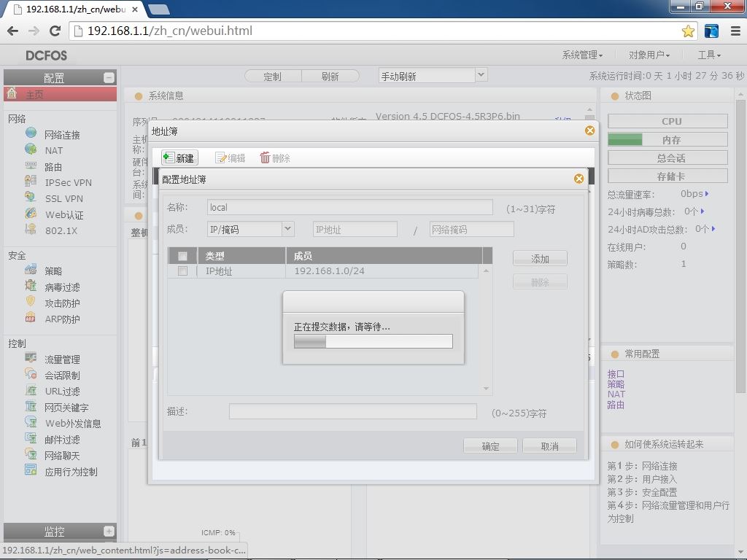Confirm with the 确定 button
747x560 pixels.
(x=490, y=446)
